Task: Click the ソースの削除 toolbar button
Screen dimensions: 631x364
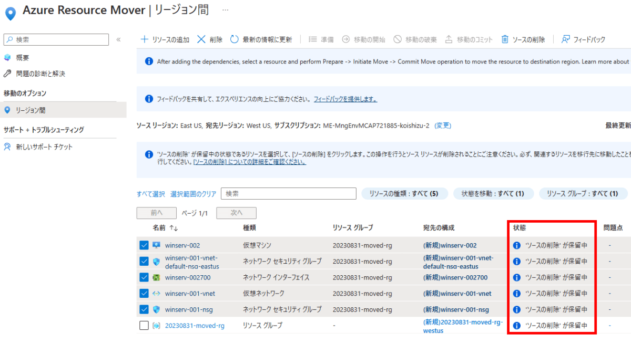Action: tap(523, 39)
